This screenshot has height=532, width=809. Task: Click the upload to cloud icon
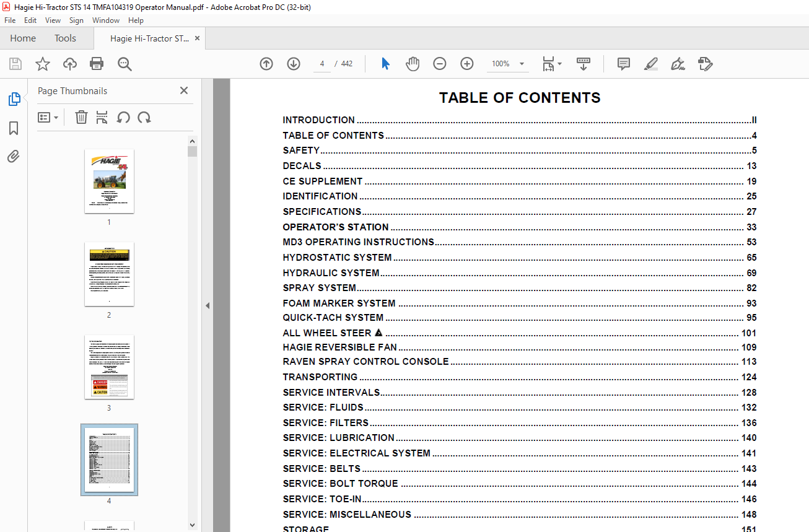[70, 64]
